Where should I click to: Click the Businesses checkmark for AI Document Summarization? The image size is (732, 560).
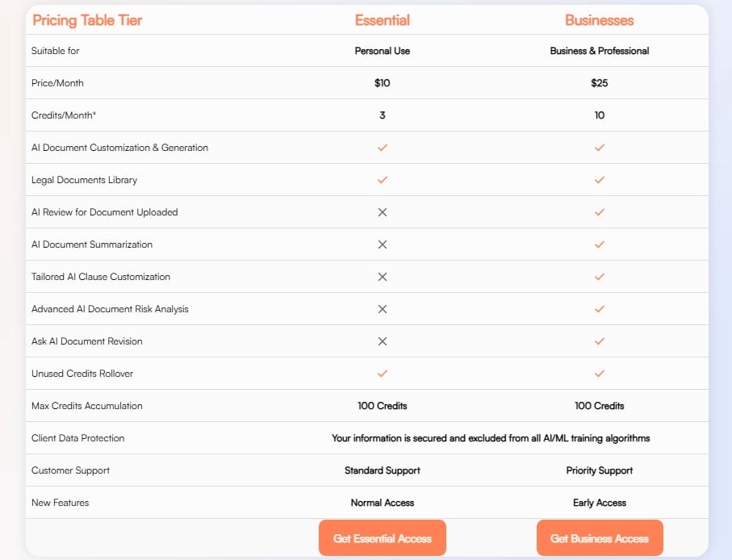coord(599,244)
